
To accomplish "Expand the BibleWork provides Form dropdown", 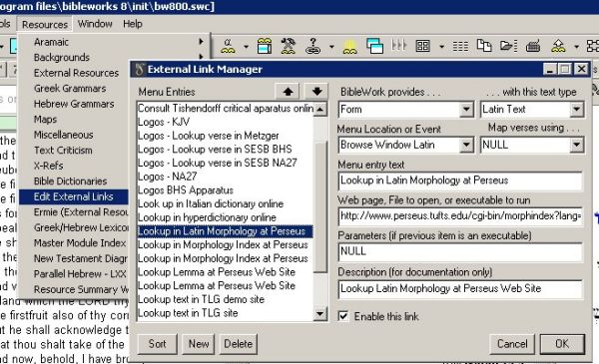I will pyautogui.click(x=466, y=110).
